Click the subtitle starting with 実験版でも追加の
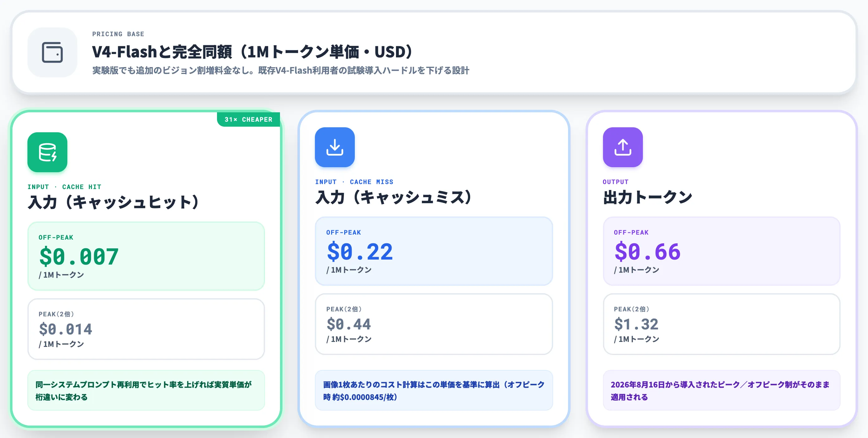868x438 pixels. tap(281, 71)
